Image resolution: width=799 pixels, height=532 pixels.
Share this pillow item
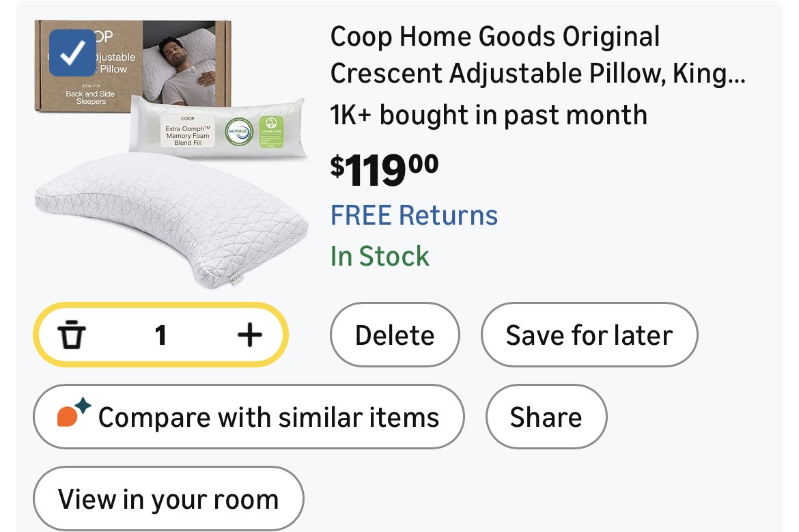[x=546, y=417]
